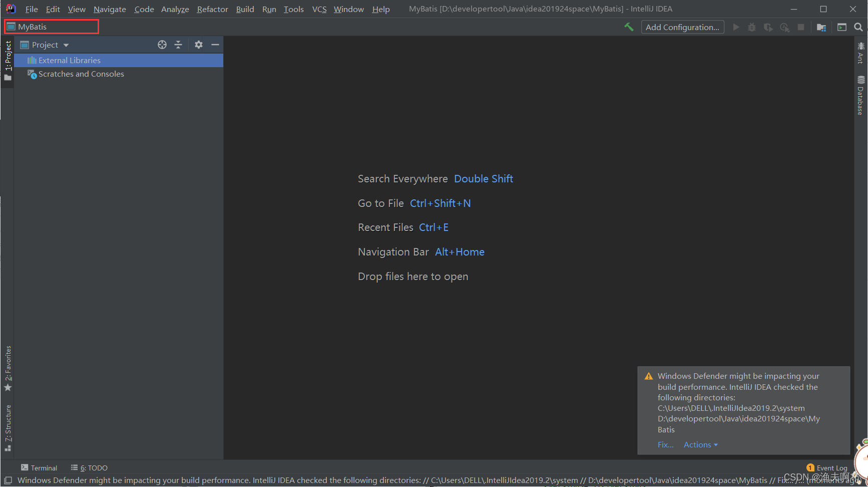Open Project panel settings gear
868x487 pixels.
tap(199, 45)
